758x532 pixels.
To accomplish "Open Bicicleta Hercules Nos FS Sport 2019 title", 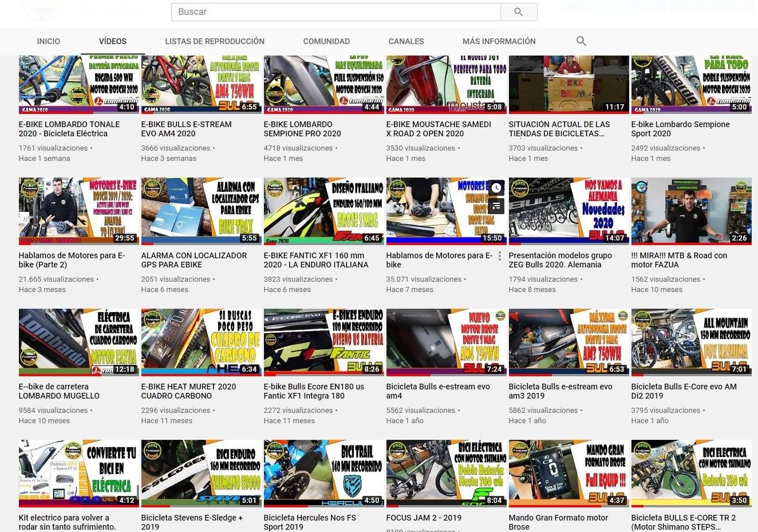I will 310,522.
